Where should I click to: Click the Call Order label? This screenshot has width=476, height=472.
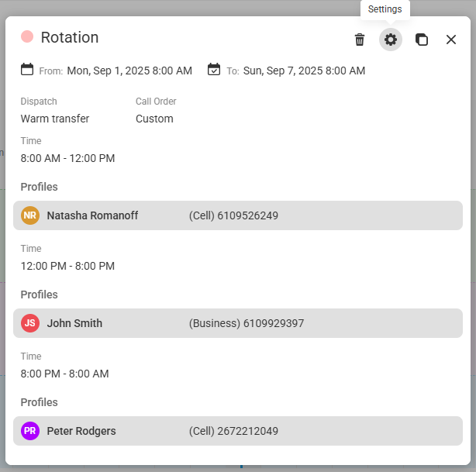pos(156,102)
